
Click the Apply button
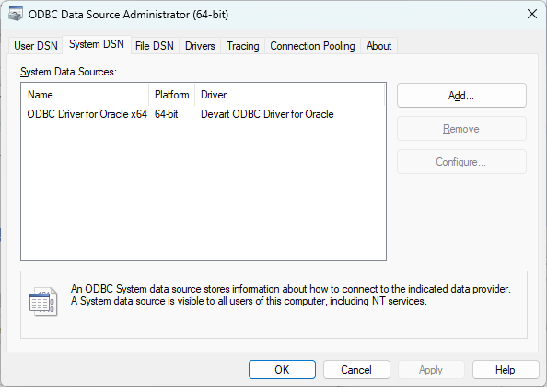[431, 370]
